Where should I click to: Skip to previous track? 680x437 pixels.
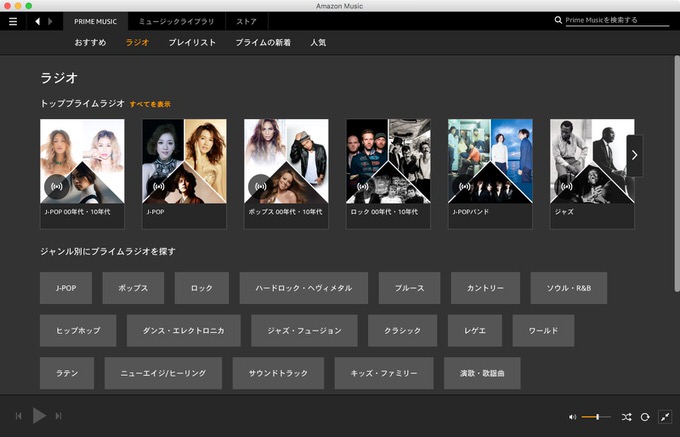(19, 416)
